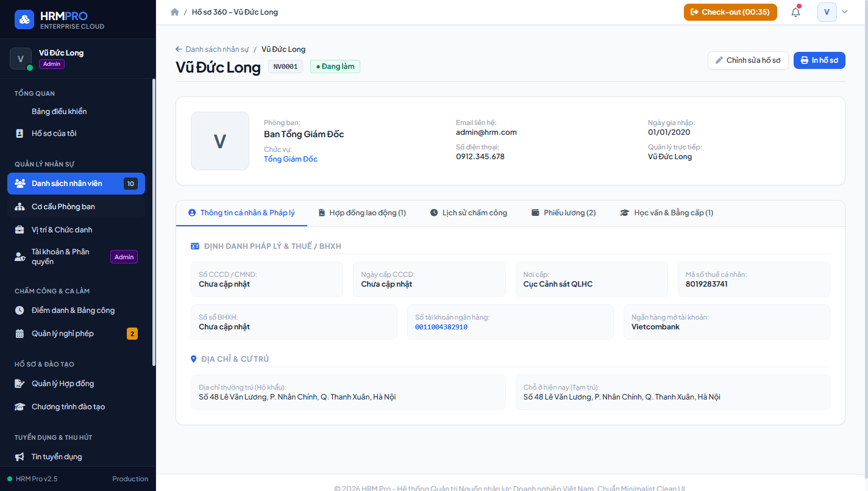The height and width of the screenshot is (491, 868).
Task: Click the Check-out (00:35) button
Action: (x=730, y=12)
